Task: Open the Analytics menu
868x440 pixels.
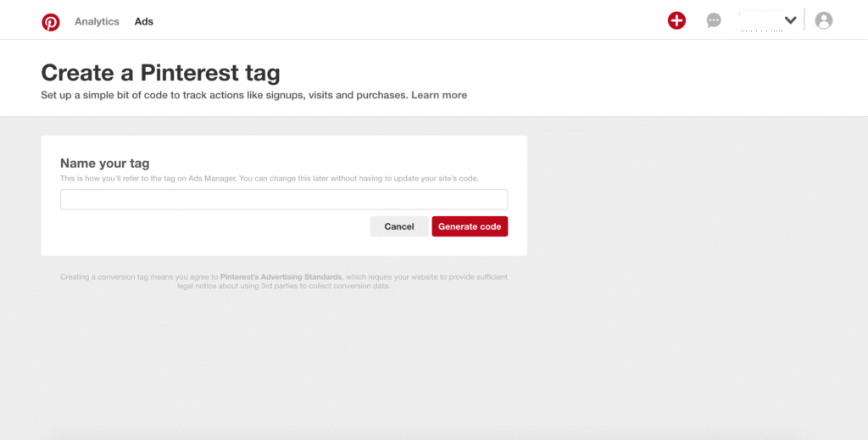Action: click(97, 21)
